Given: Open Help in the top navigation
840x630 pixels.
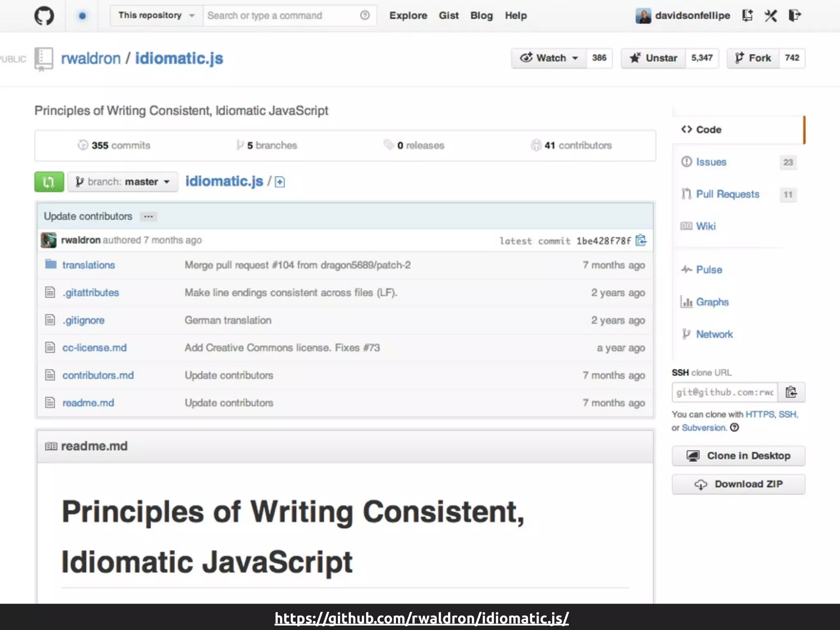Looking at the screenshot, I should coord(516,16).
